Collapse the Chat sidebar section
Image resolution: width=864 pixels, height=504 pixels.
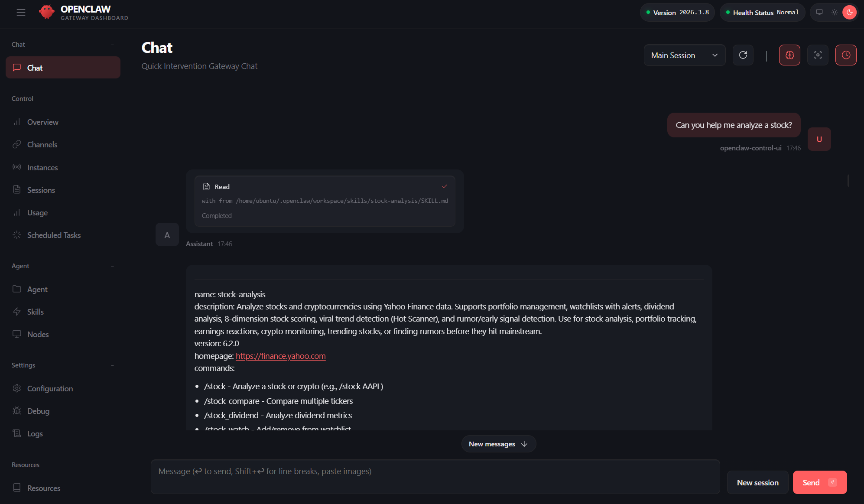click(x=112, y=44)
